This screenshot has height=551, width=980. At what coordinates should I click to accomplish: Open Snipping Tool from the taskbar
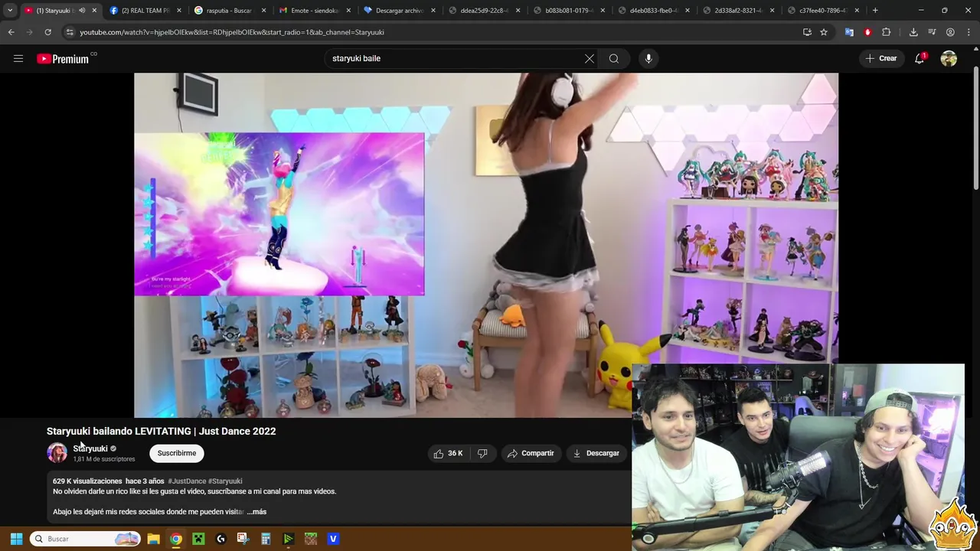[243, 539]
